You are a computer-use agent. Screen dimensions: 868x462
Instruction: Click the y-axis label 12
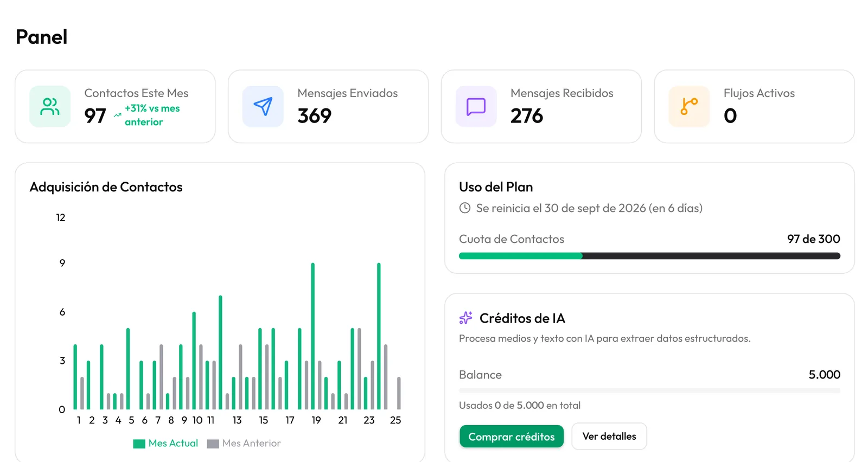coord(61,217)
